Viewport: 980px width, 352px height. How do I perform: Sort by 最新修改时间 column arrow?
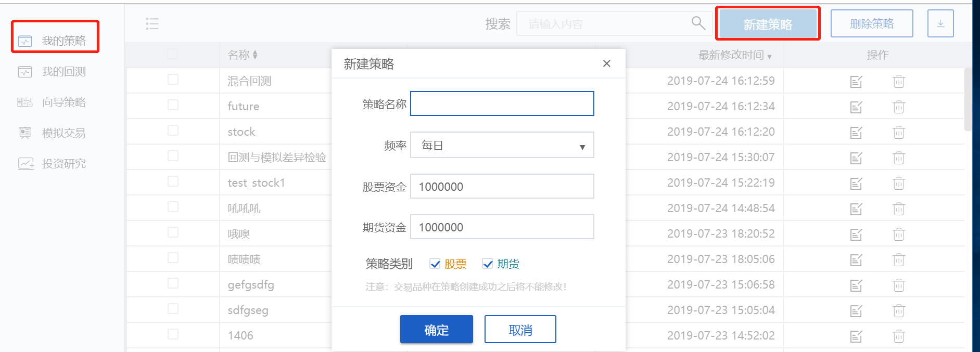(769, 56)
